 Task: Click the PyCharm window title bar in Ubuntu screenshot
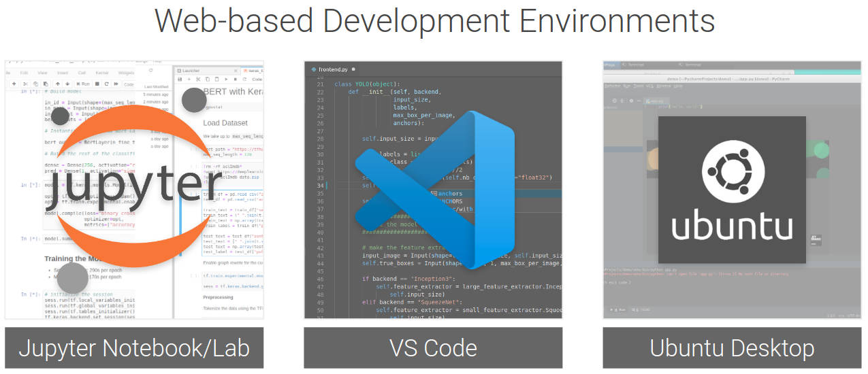(x=732, y=80)
